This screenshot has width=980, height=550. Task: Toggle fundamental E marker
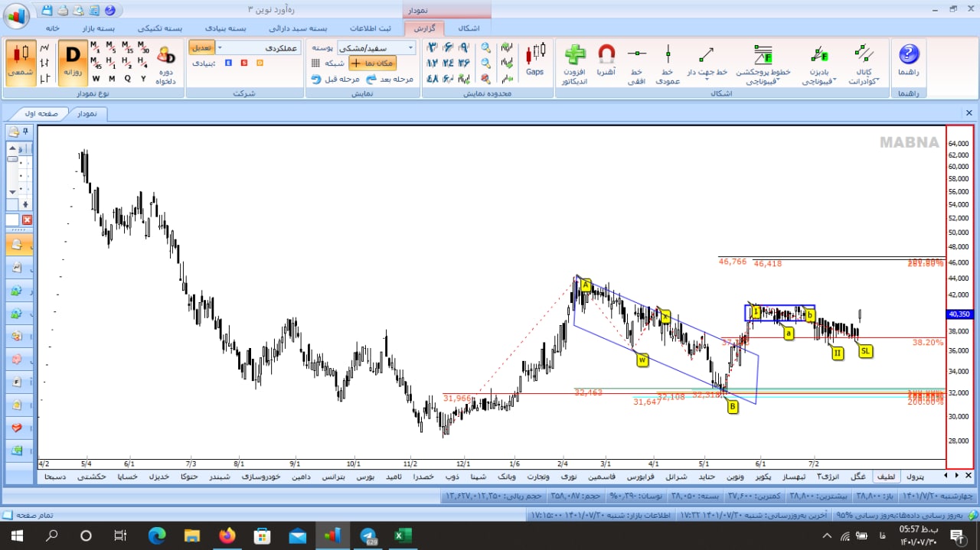[x=228, y=63]
